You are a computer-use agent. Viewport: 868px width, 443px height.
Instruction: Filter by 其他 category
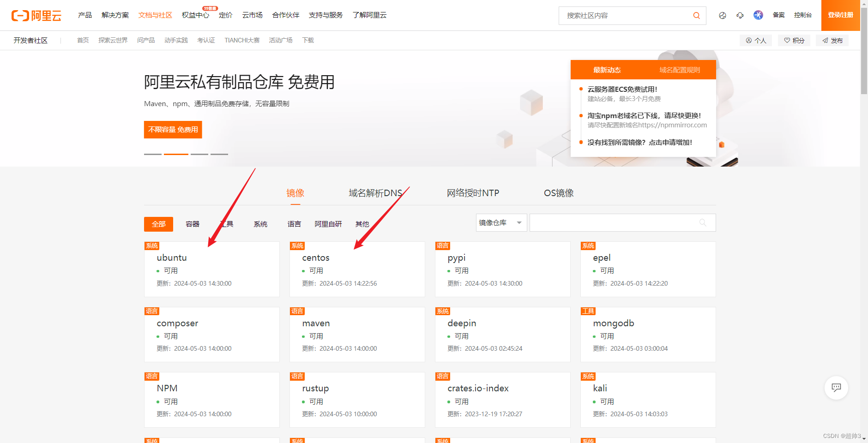[362, 224]
